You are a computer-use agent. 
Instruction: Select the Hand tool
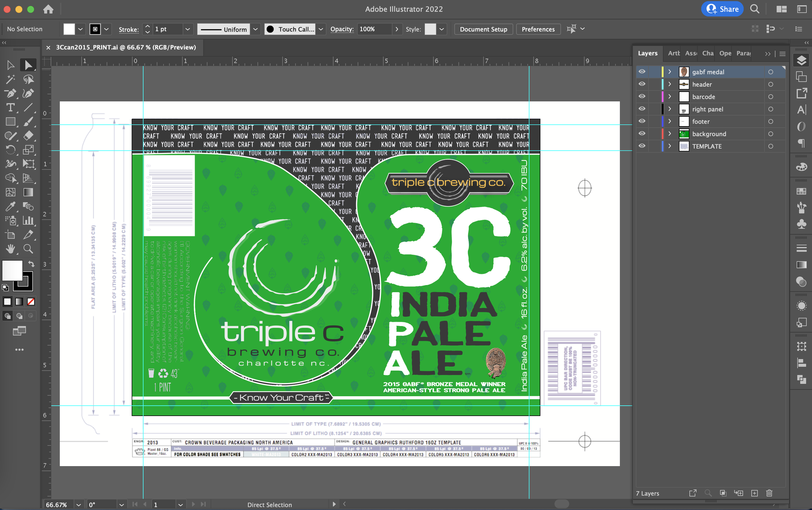click(10, 249)
